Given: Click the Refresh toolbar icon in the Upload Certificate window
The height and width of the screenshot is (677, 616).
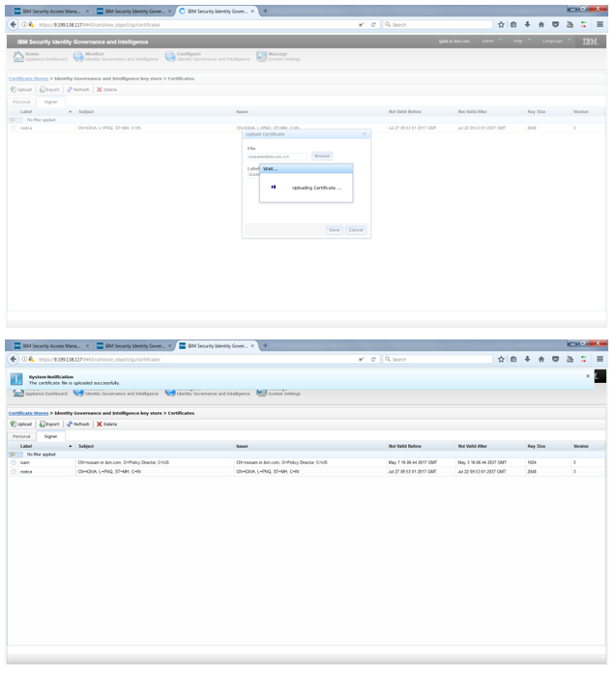Looking at the screenshot, I should pos(70,90).
